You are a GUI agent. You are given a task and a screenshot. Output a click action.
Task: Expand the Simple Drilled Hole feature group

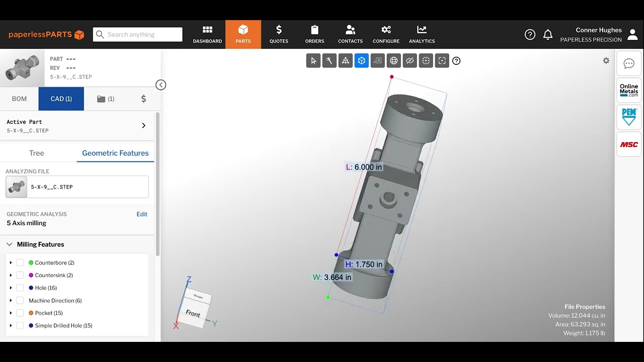pyautogui.click(x=11, y=325)
